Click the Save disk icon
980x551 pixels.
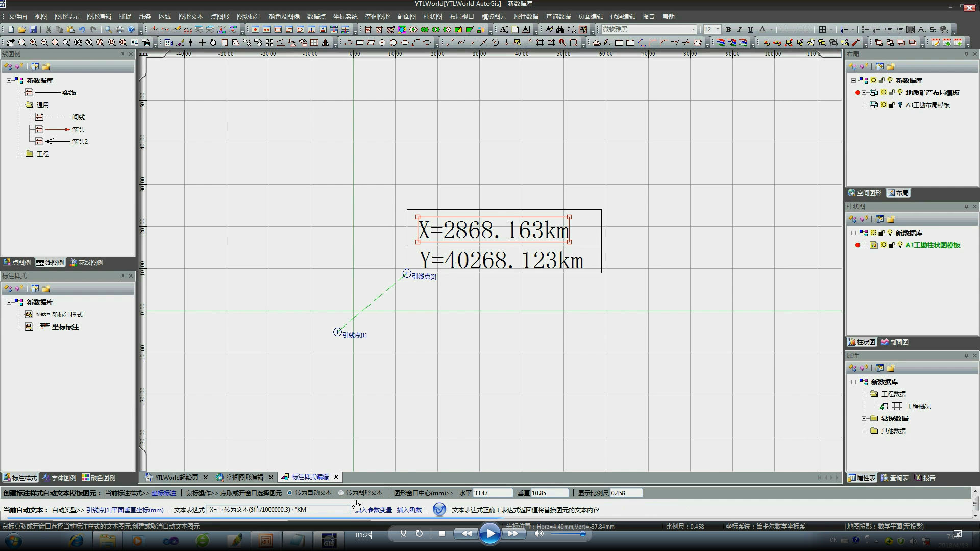click(33, 30)
